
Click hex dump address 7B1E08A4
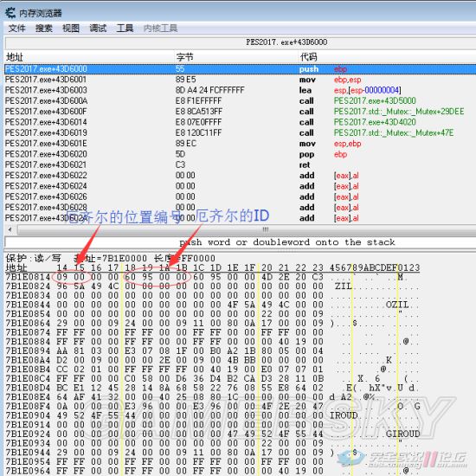pyautogui.click(x=28, y=360)
